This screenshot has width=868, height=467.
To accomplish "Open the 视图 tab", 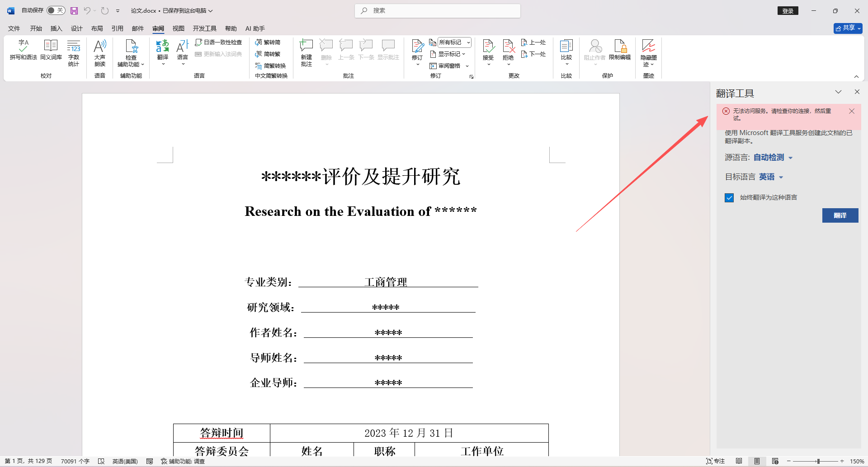I will [x=179, y=28].
